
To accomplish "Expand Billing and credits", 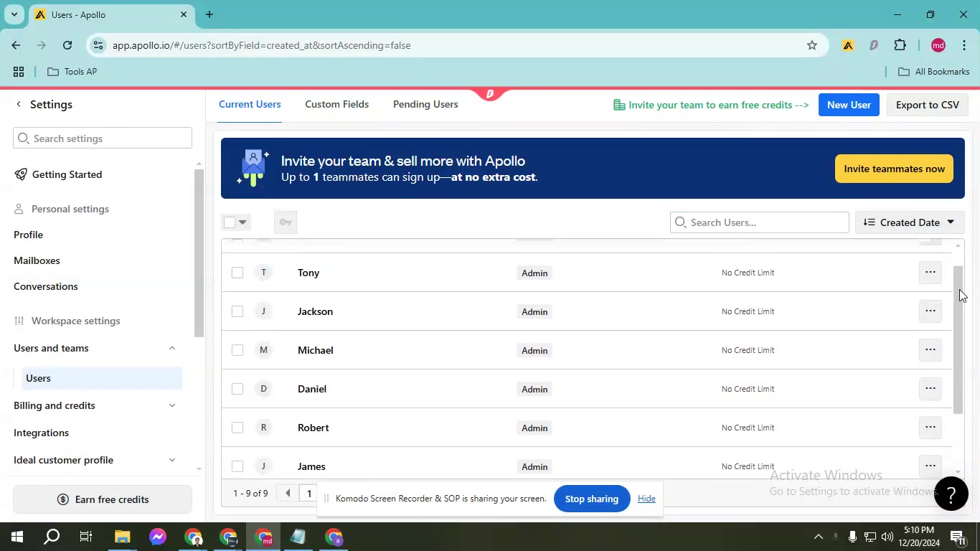I will (172, 405).
